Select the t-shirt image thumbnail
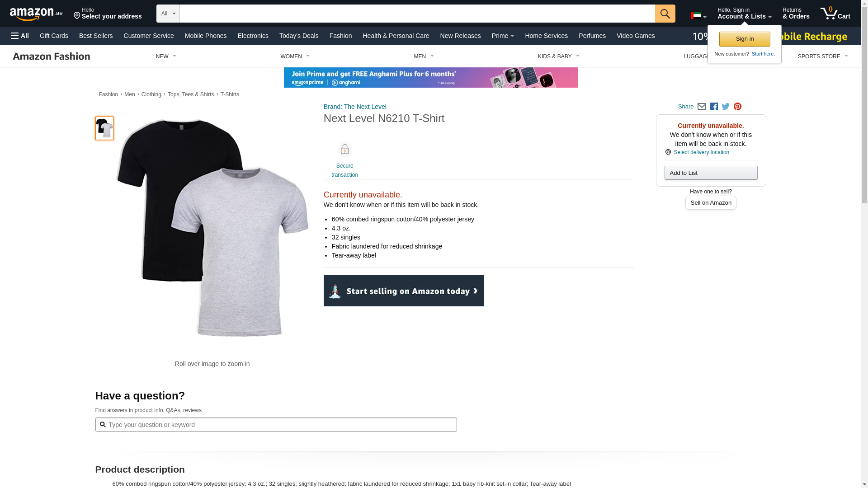Screen dimensions: 868x488 tap(104, 128)
